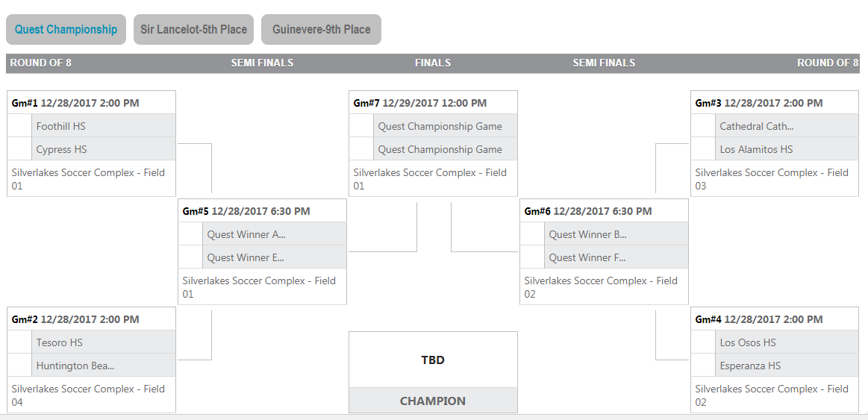868x420 pixels.
Task: Select Quest Winner E... entry
Action: click(246, 257)
